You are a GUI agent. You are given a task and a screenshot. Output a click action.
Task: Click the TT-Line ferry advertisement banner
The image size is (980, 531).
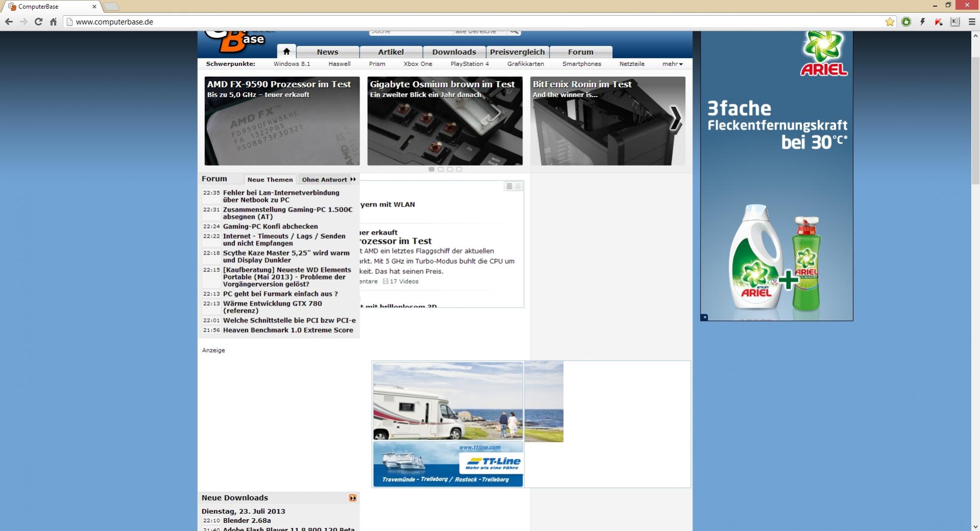click(448, 424)
